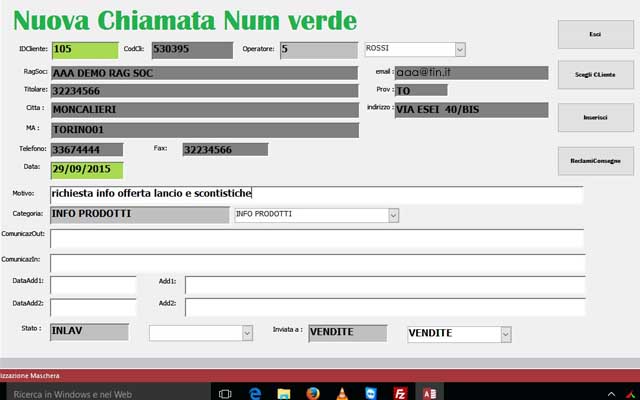Open the INFO PRODOTTI category dropdown
The height and width of the screenshot is (400, 640).
click(393, 214)
